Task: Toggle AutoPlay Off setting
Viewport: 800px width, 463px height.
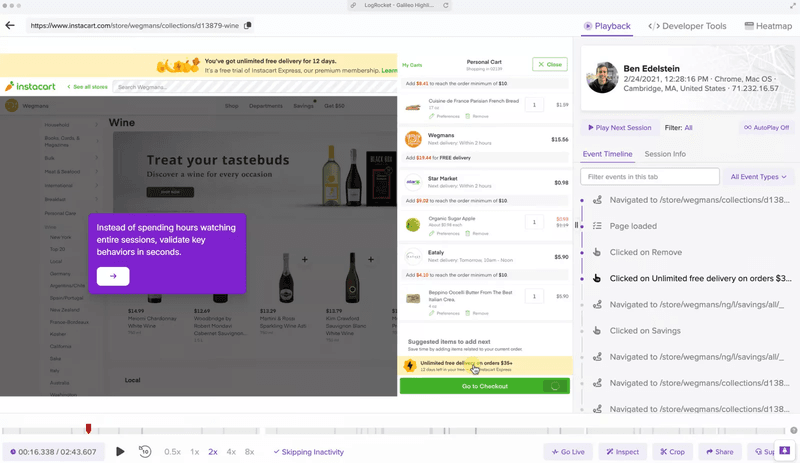Action: pos(765,128)
